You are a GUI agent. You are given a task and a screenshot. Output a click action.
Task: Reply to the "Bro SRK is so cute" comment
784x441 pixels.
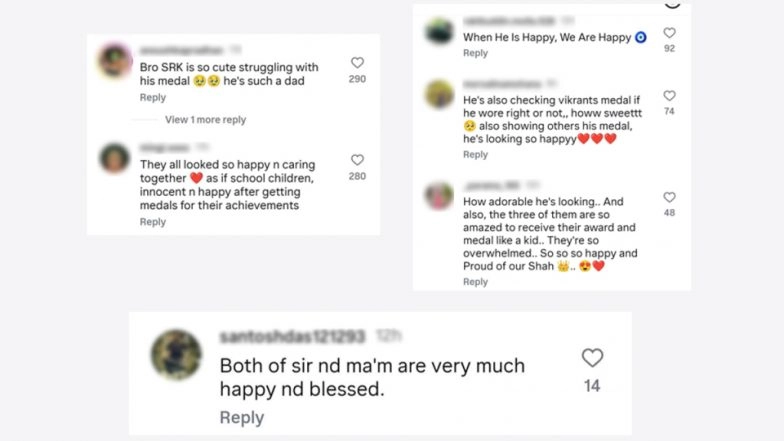click(153, 98)
